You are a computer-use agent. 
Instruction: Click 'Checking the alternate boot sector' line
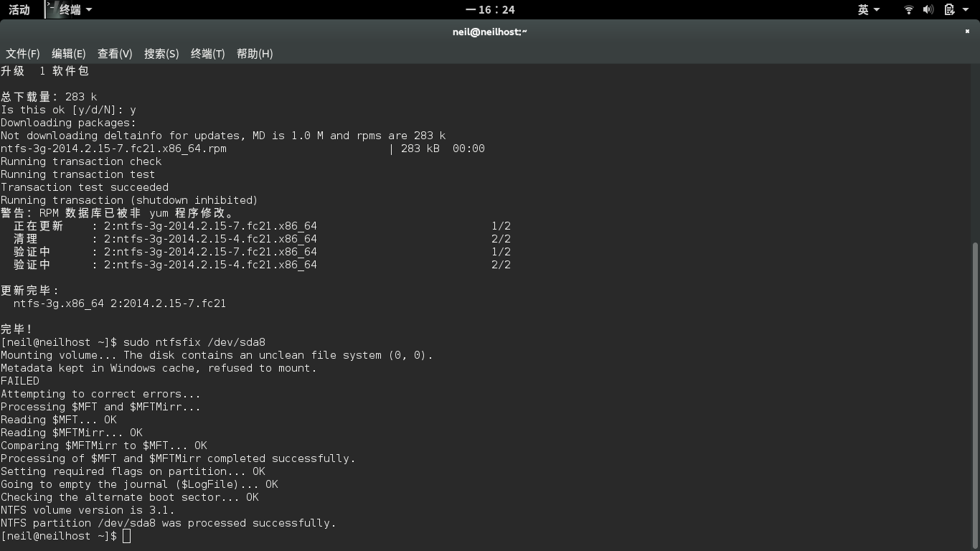click(129, 497)
